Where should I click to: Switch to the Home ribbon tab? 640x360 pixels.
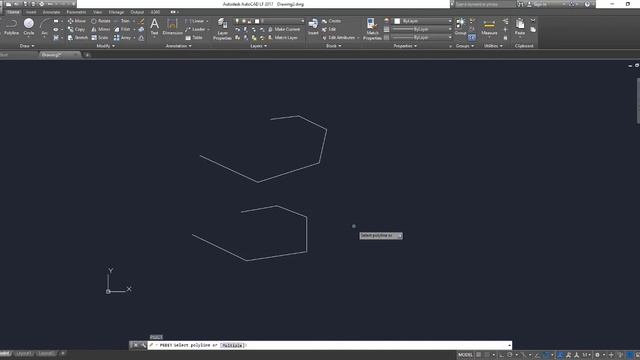(13, 12)
